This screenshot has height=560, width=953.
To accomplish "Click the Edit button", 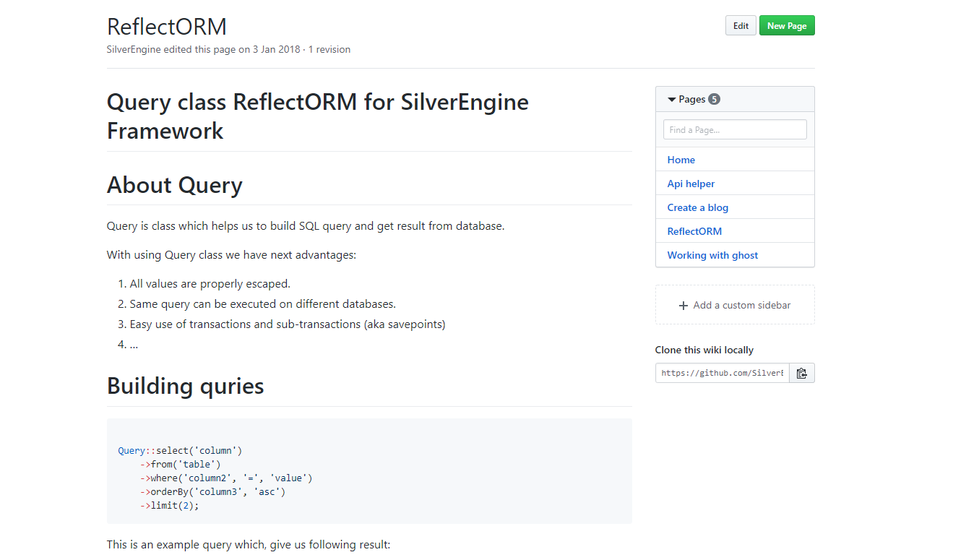I will 741,26.
